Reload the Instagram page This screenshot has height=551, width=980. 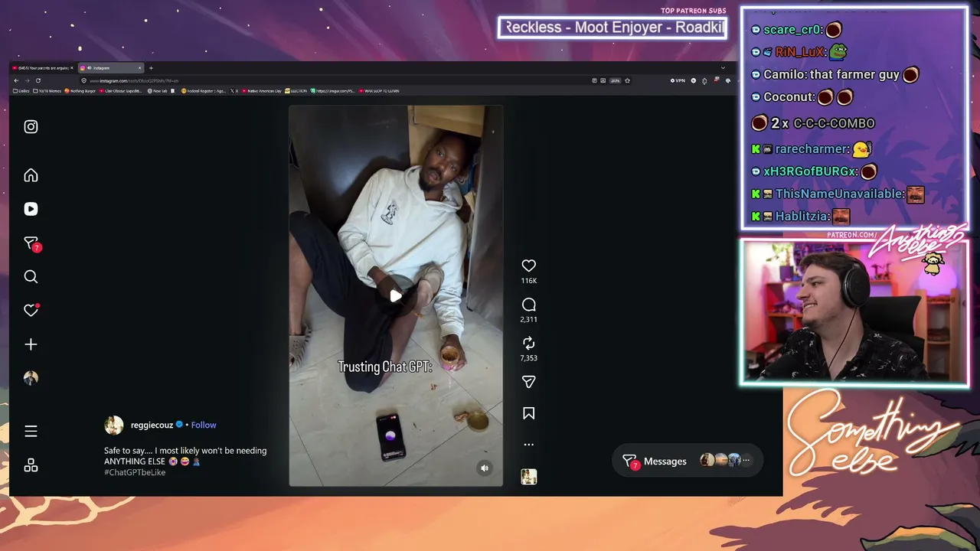[x=38, y=80]
